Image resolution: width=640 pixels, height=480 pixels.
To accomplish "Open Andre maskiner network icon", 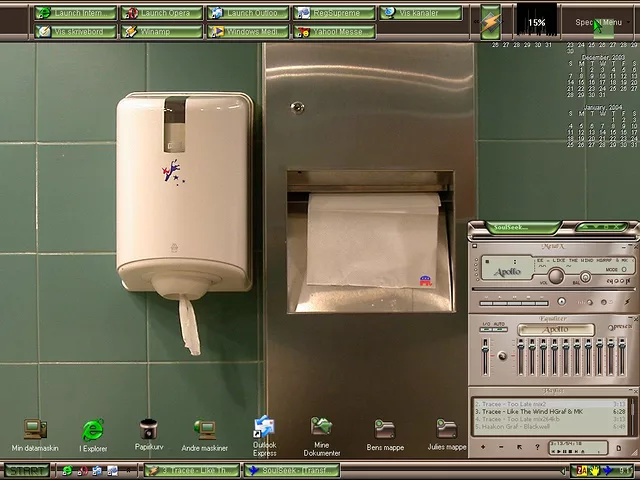I will [205, 431].
